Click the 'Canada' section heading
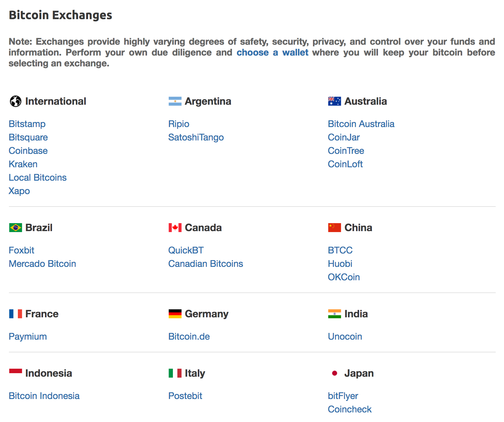 203,228
